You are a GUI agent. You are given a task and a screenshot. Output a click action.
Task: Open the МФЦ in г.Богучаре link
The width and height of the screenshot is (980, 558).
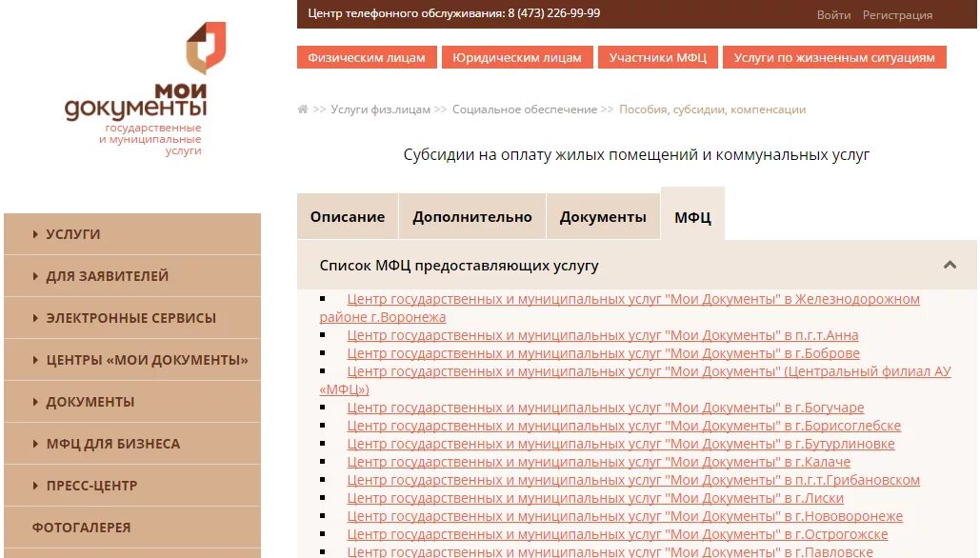pyautogui.click(x=606, y=409)
